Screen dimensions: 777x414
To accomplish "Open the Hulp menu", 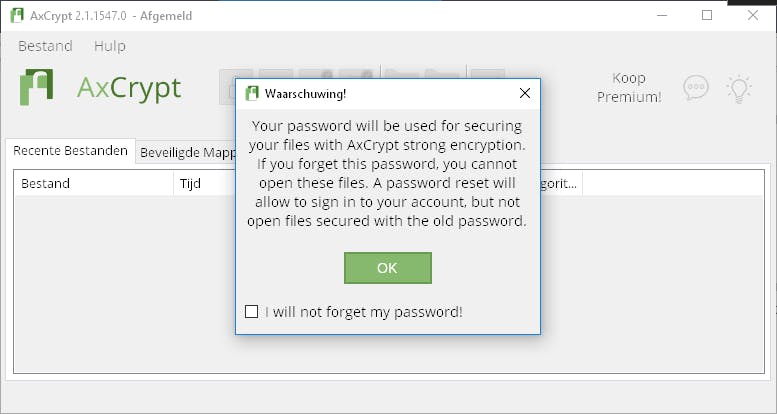I will coord(110,46).
